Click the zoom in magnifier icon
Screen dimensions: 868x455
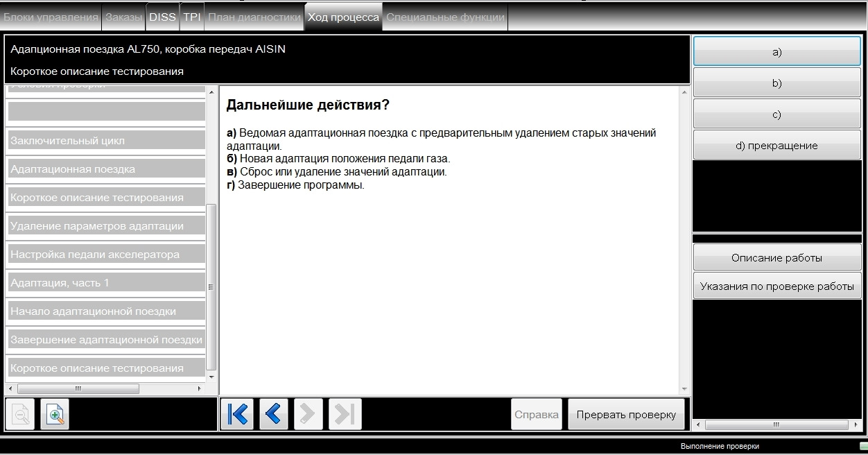click(x=55, y=415)
